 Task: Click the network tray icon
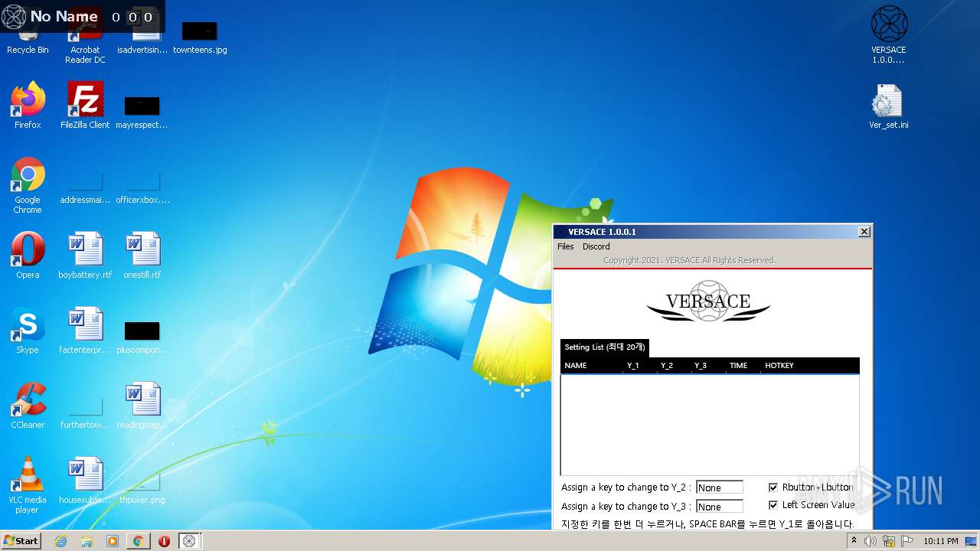[x=889, y=541]
